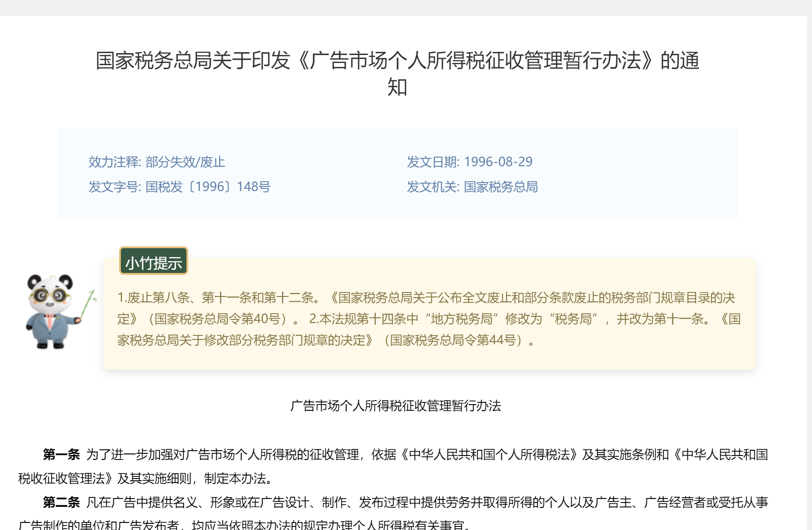Click the gray bar at page top
This screenshot has width=812, height=530.
[x=406, y=8]
